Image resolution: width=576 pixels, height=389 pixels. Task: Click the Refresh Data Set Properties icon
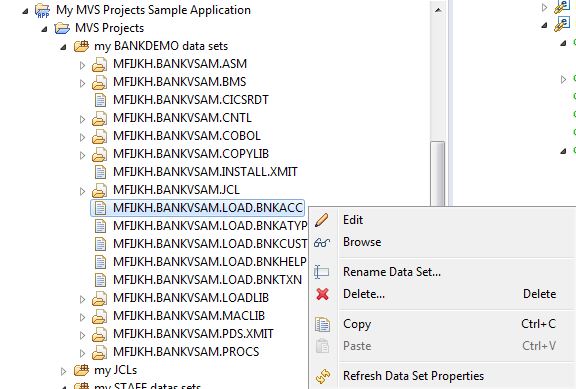click(x=322, y=376)
